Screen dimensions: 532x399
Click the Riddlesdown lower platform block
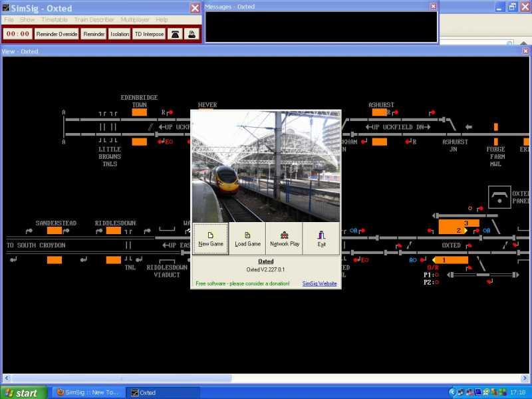click(113, 260)
